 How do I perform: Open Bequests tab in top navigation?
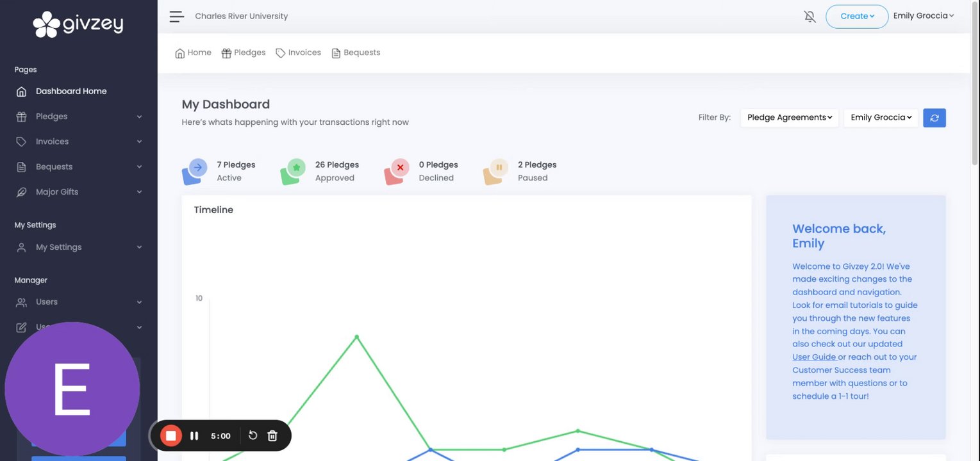(356, 53)
